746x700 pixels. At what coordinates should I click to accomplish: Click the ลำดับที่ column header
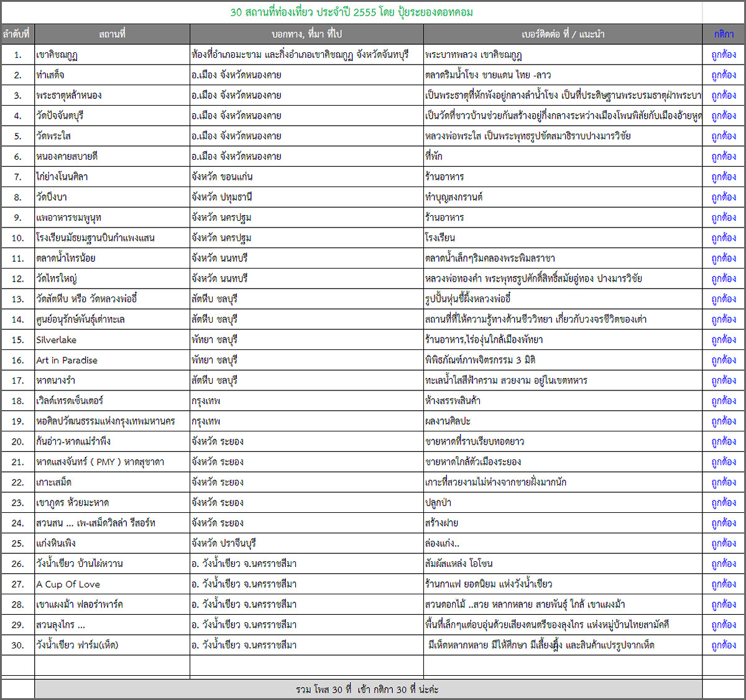point(17,34)
